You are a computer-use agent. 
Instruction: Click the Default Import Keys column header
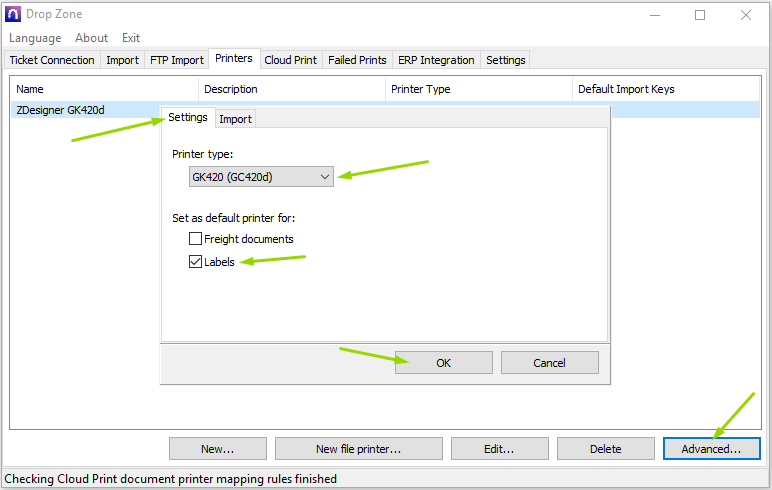[x=667, y=89]
